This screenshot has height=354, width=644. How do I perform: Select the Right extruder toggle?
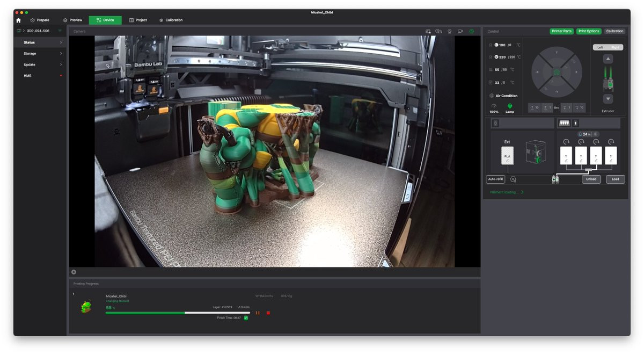click(616, 47)
